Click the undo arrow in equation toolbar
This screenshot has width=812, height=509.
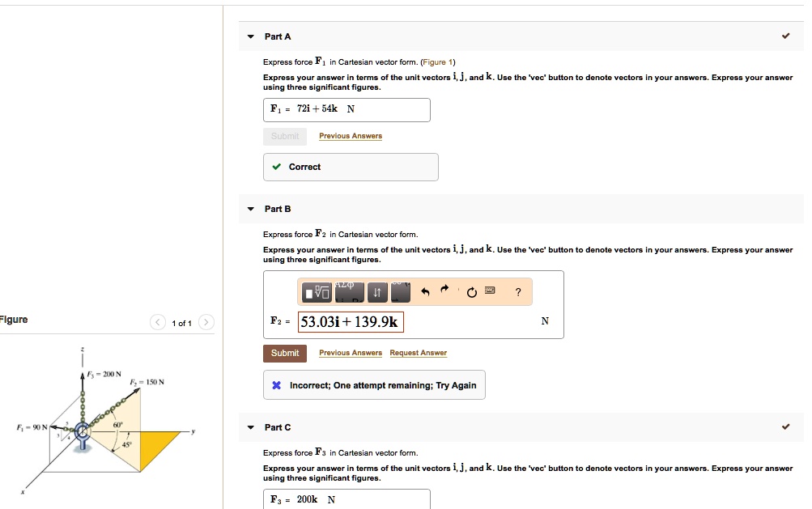point(425,291)
